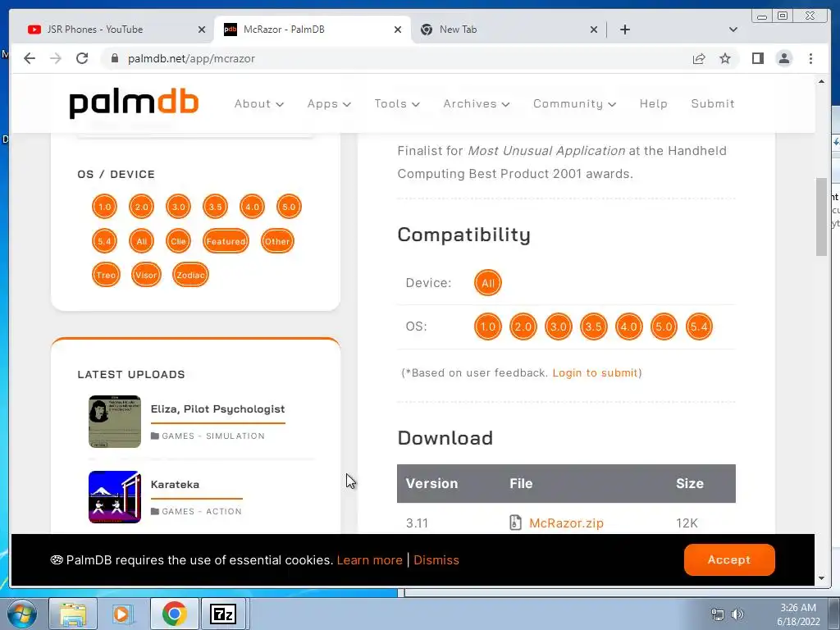Click the palmdb logo
Viewport: 840px width, 630px height.
click(x=134, y=103)
